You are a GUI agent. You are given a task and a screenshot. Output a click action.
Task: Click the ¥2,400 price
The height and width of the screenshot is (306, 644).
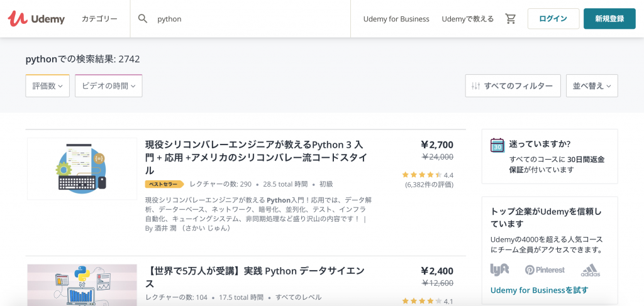(x=437, y=271)
